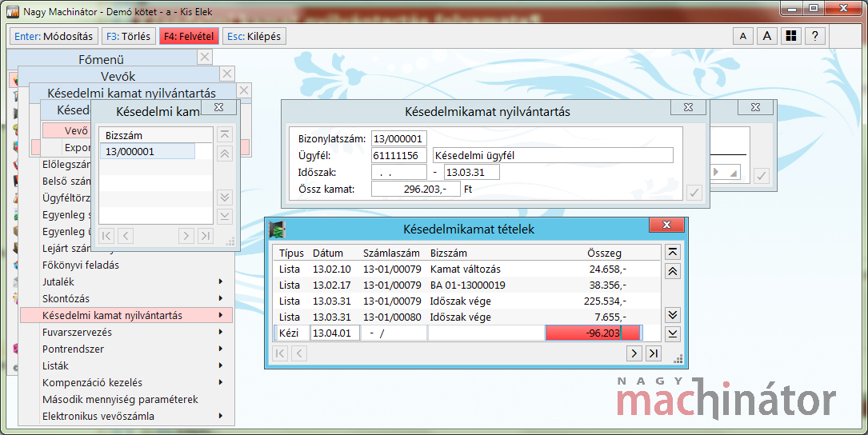Click the Pontrendszer menu item
The image size is (868, 435).
click(126, 349)
